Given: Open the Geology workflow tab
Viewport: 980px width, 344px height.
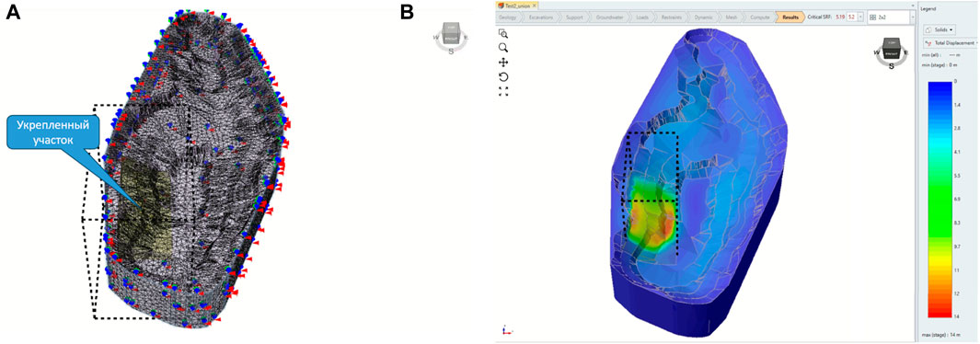Looking at the screenshot, I should click(508, 17).
